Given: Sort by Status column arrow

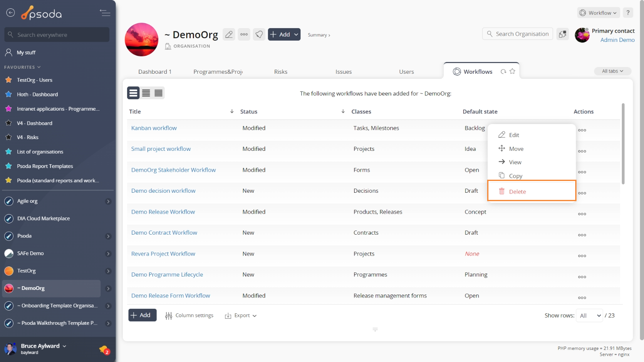Looking at the screenshot, I should (343, 111).
